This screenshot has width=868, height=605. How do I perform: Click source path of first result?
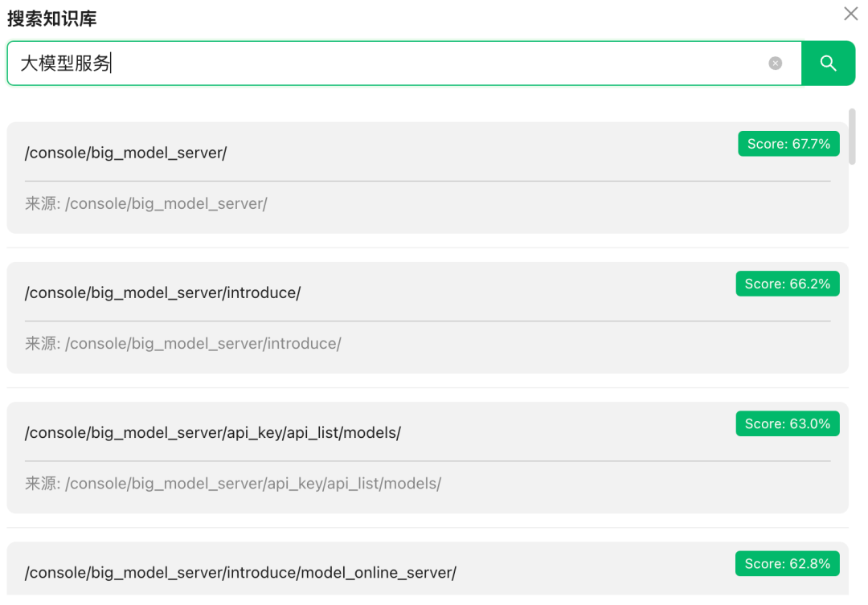[x=166, y=204]
